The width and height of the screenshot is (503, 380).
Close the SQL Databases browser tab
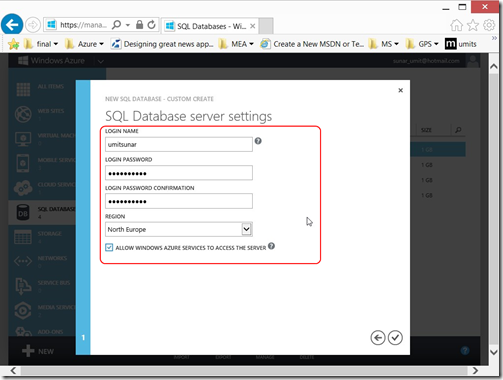coord(253,26)
